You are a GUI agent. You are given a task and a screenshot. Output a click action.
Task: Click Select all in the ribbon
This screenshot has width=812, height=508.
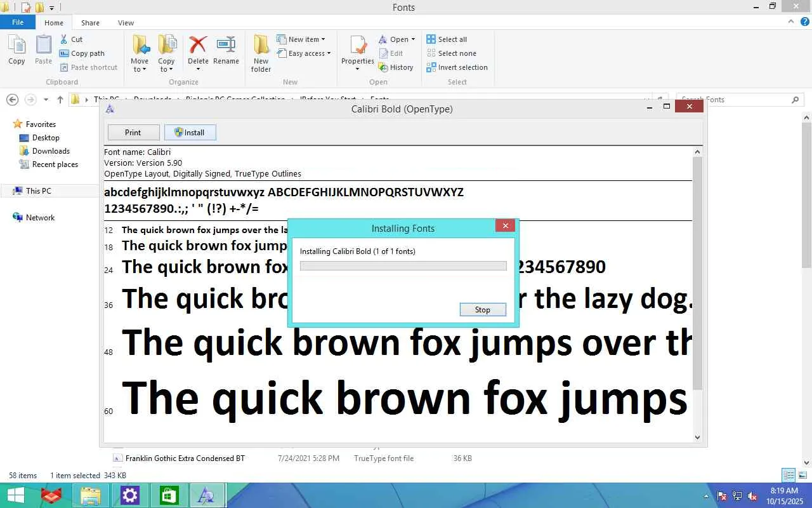(447, 39)
